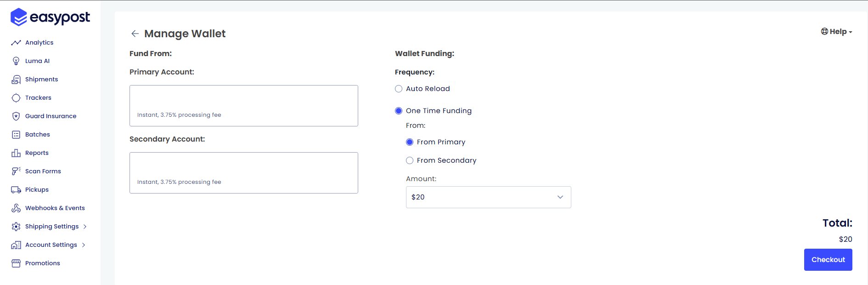Open the Scan Forms page
The image size is (868, 285).
tap(43, 171)
